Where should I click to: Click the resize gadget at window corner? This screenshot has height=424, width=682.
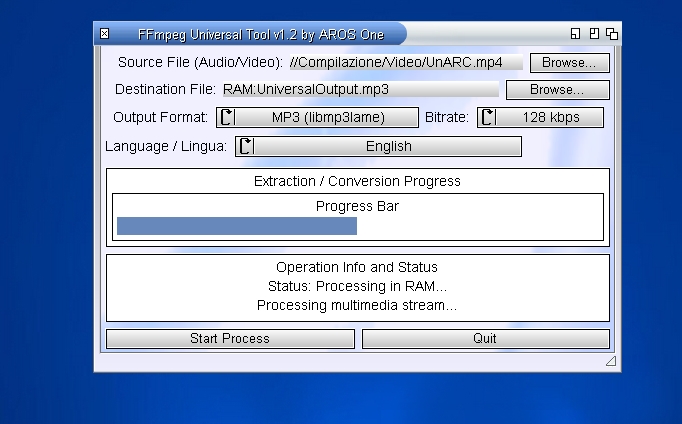pos(611,361)
